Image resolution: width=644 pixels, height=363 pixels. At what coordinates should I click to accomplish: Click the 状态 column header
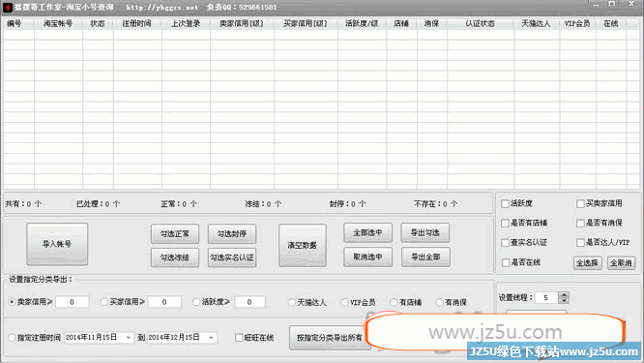tap(98, 23)
